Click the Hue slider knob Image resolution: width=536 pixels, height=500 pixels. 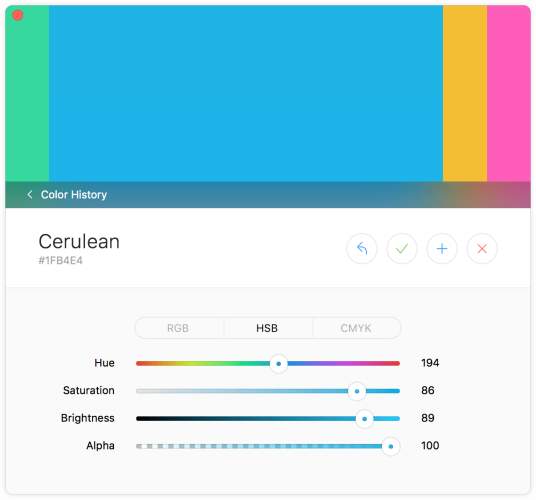pos(279,364)
